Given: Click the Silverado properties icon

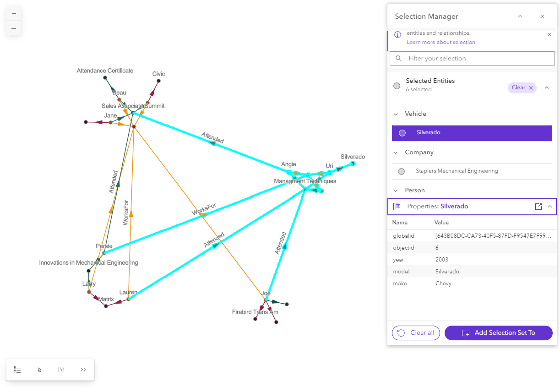Looking at the screenshot, I should [397, 207].
